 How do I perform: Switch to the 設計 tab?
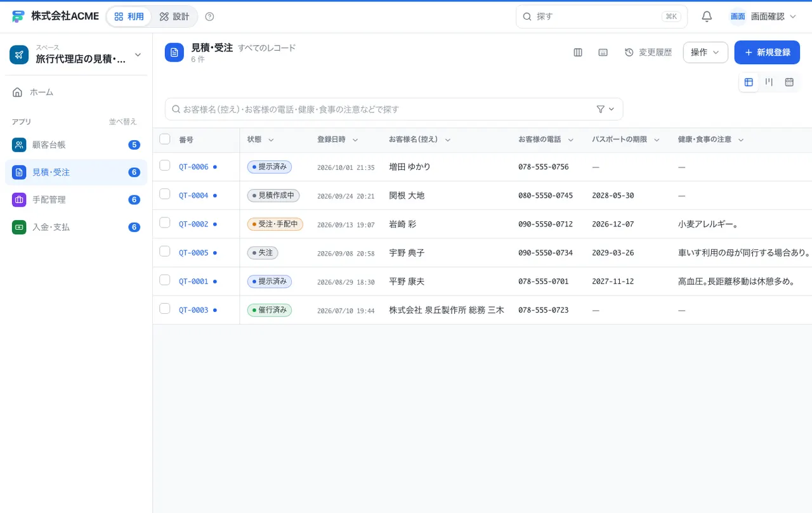pyautogui.click(x=174, y=16)
